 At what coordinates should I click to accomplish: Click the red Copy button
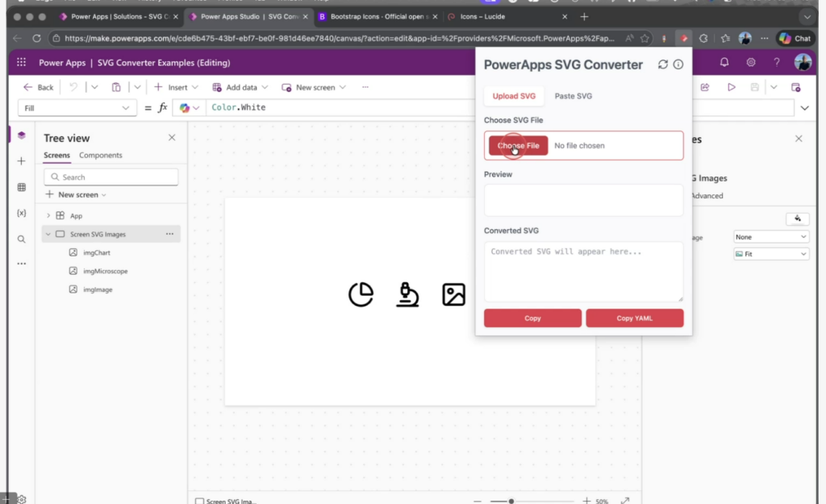[x=532, y=318]
